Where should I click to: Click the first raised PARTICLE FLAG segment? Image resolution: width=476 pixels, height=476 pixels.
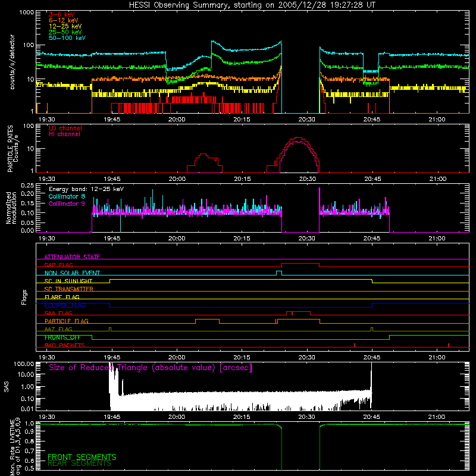(x=207, y=320)
